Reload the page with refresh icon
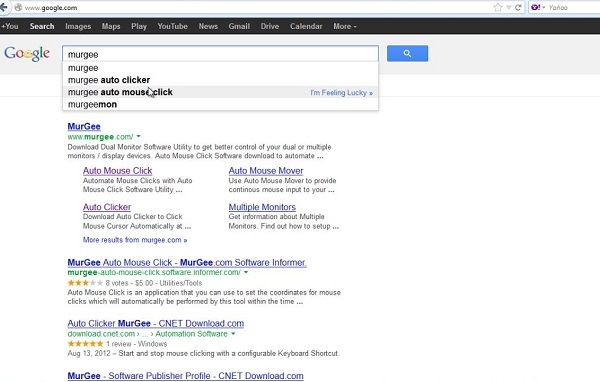This screenshot has width=600, height=382. click(518, 7)
